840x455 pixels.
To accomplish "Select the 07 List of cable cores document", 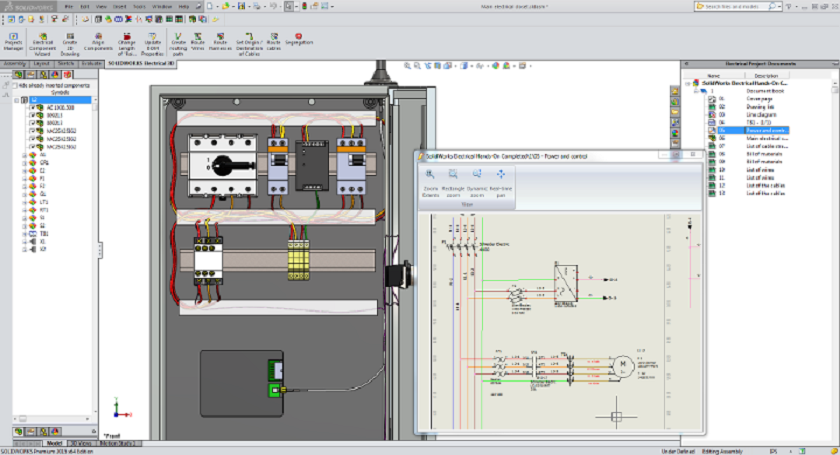I will (748, 146).
